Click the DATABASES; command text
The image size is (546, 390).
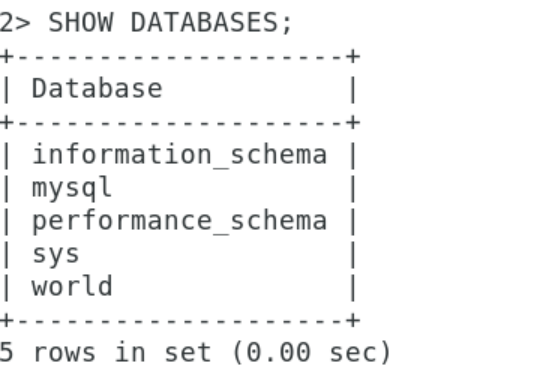(211, 23)
